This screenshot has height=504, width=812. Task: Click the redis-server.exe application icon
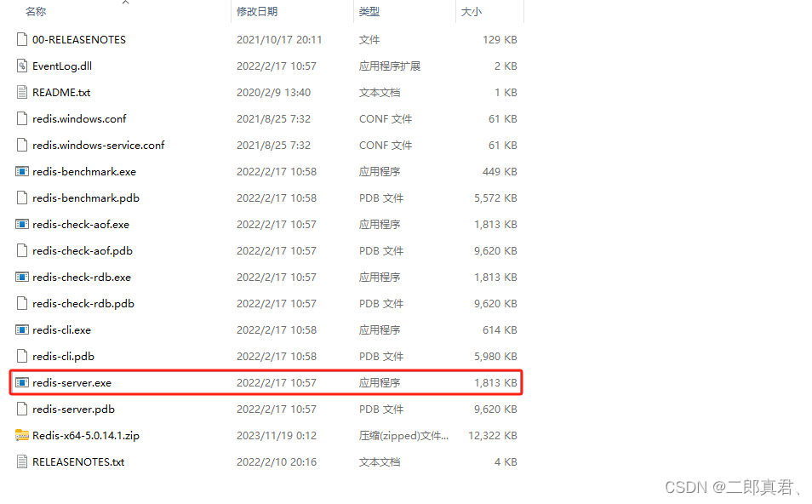[x=22, y=383]
